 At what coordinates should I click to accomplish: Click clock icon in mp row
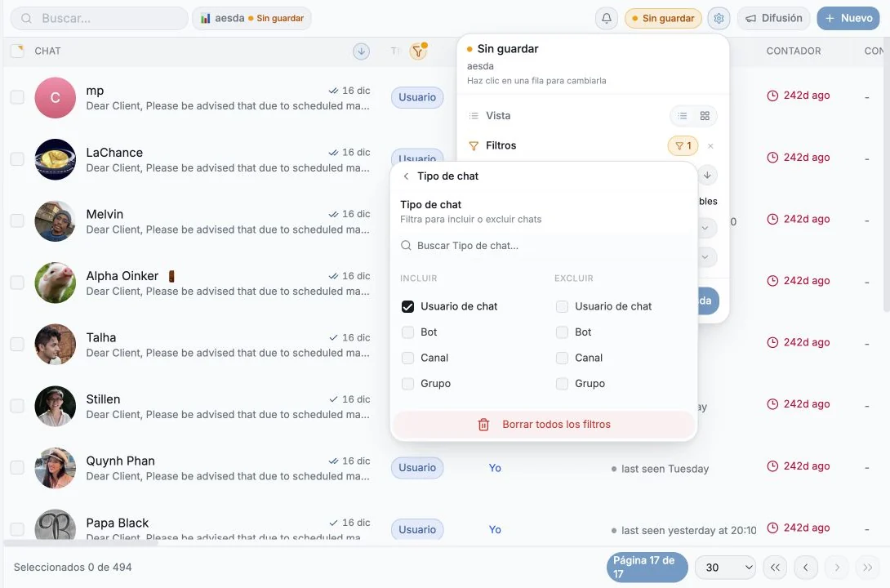tap(772, 96)
